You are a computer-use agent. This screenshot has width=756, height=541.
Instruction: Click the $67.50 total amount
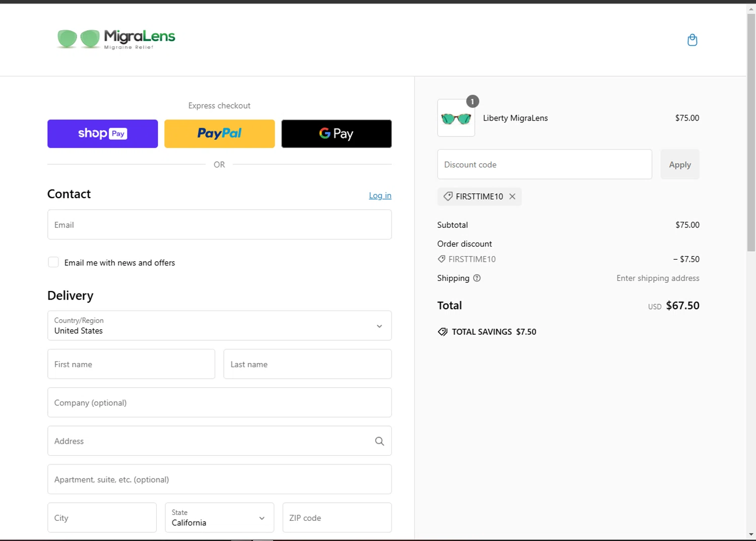point(682,306)
